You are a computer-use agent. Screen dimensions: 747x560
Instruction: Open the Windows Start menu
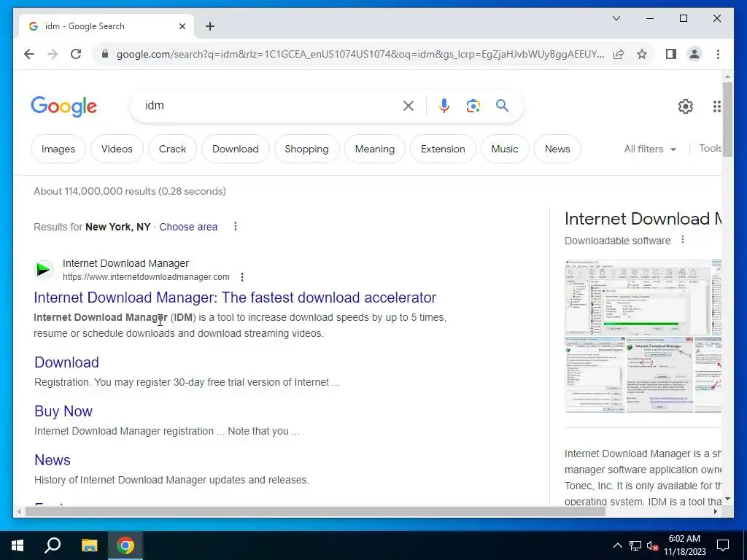point(18,545)
